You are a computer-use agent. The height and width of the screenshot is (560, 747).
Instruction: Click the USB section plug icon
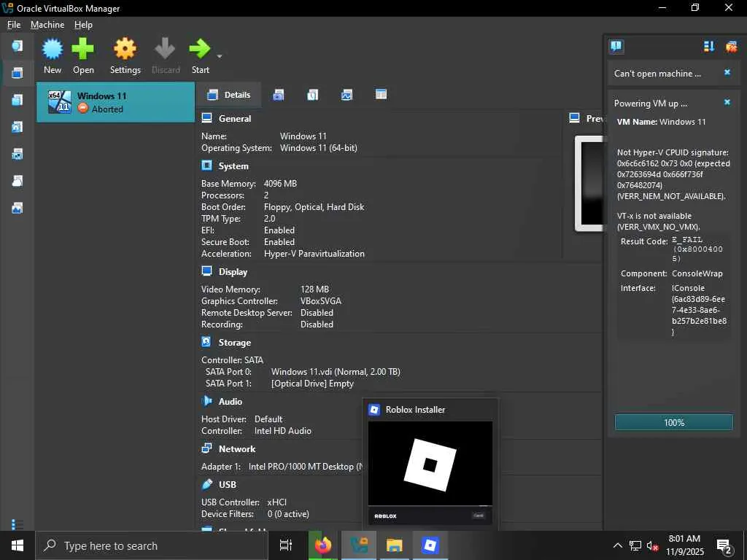206,484
